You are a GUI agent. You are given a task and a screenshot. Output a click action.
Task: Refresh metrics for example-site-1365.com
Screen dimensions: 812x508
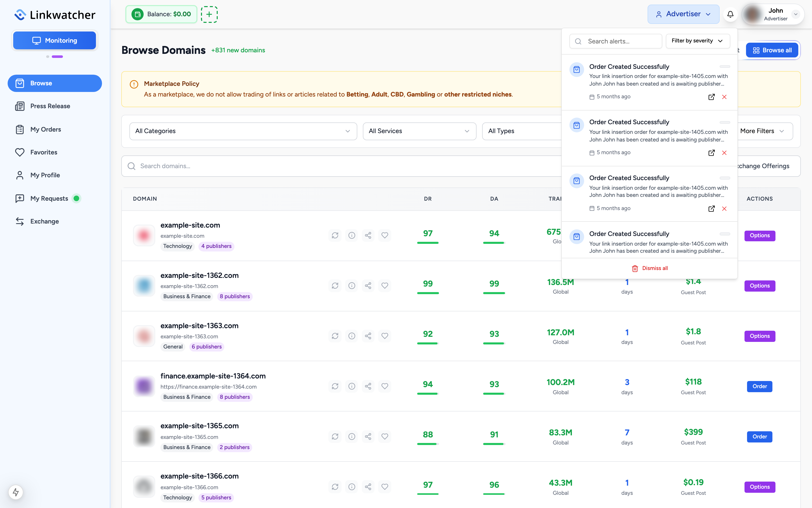coord(335,436)
